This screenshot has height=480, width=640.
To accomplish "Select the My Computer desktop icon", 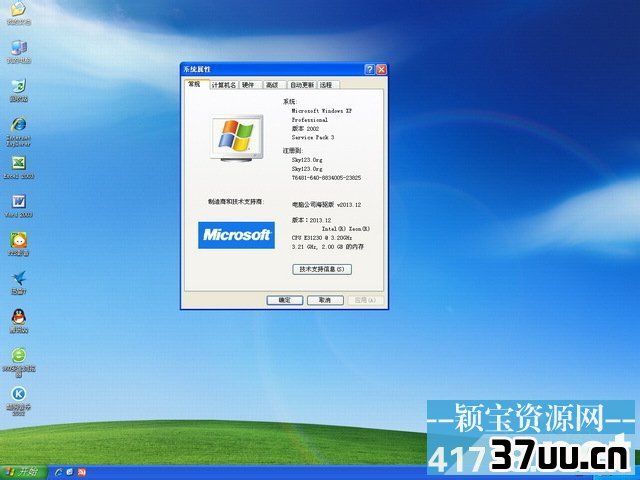I will tap(19, 52).
